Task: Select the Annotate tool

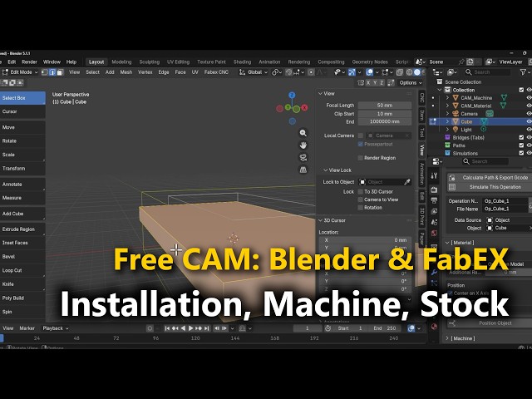Action: tap(22, 185)
